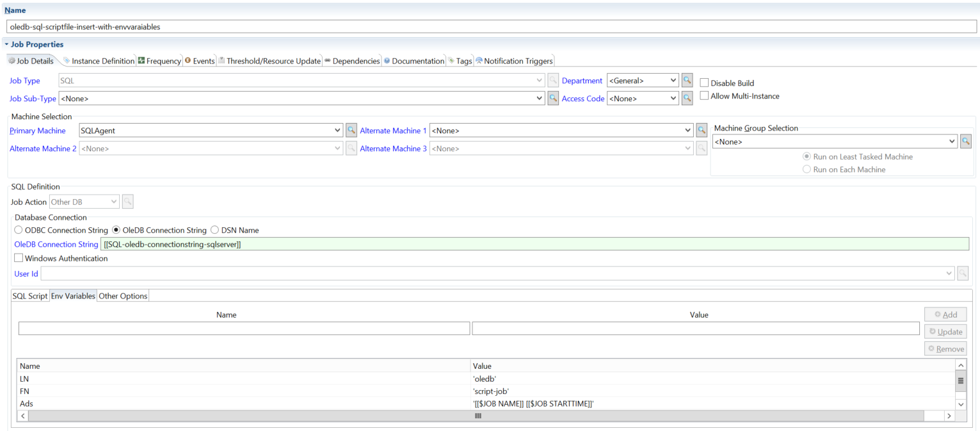Select the OleDB Connection String radio button
Viewport: 980px width, 431px height.
pyautogui.click(x=116, y=230)
